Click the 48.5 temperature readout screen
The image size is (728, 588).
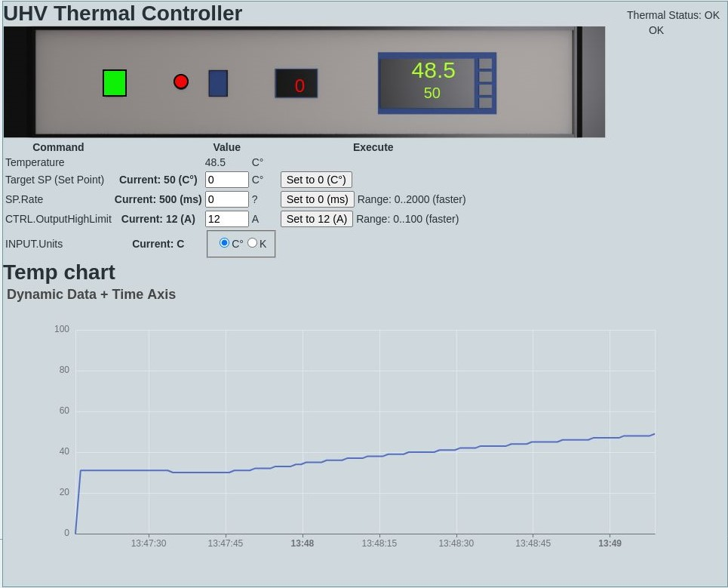click(427, 82)
